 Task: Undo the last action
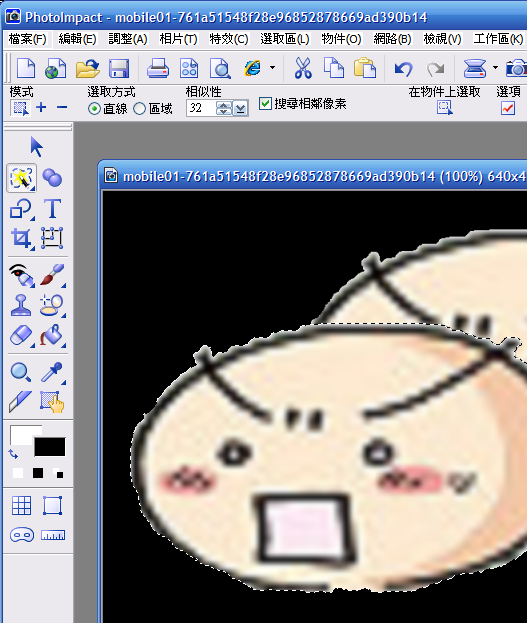pos(404,69)
